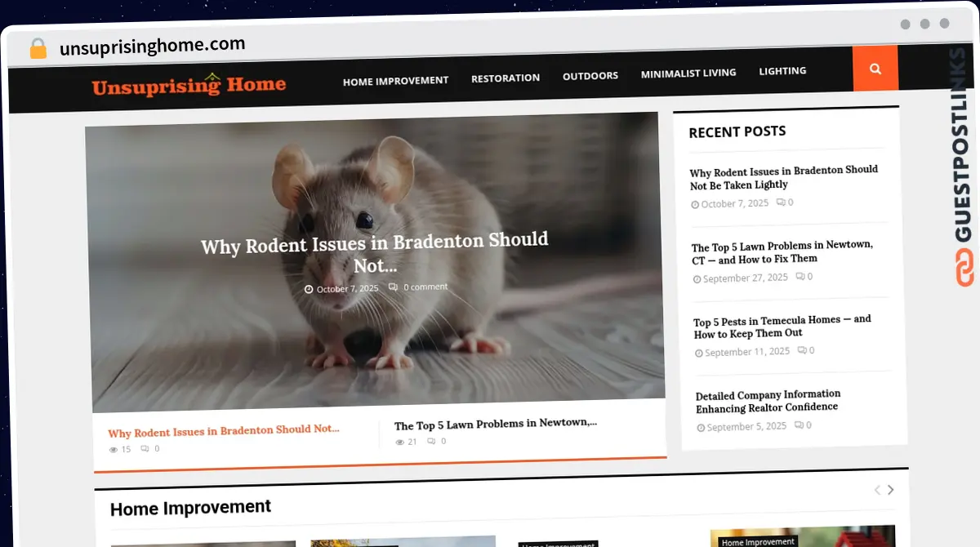Open the Restoration menu item
Viewport: 980px width, 547px height.
tap(505, 78)
